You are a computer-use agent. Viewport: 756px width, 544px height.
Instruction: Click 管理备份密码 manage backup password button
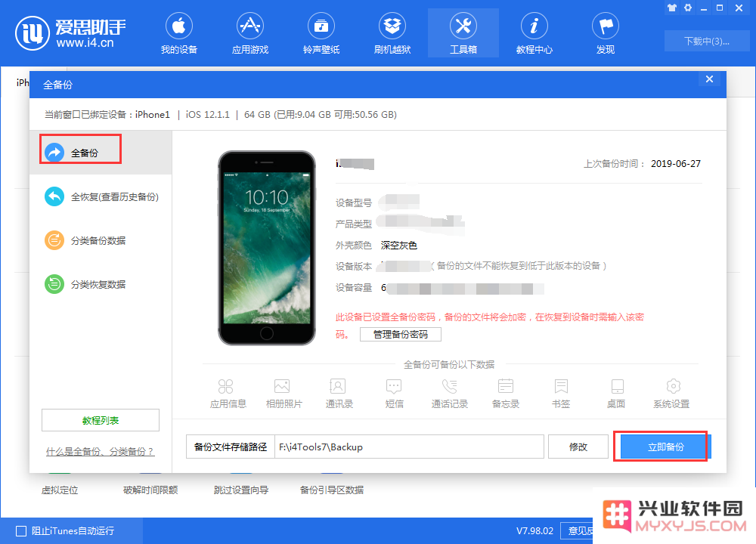[400, 335]
